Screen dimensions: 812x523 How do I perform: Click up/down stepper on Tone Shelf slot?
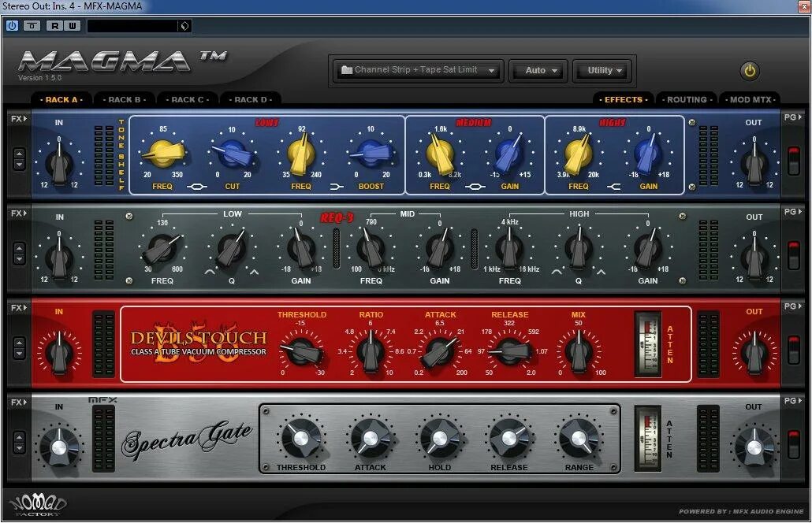(19, 159)
